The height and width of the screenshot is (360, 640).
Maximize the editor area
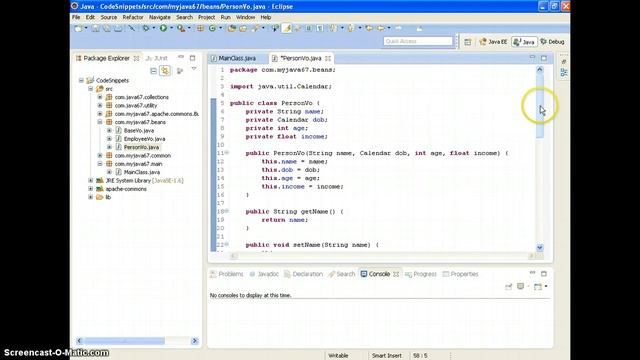click(544, 58)
